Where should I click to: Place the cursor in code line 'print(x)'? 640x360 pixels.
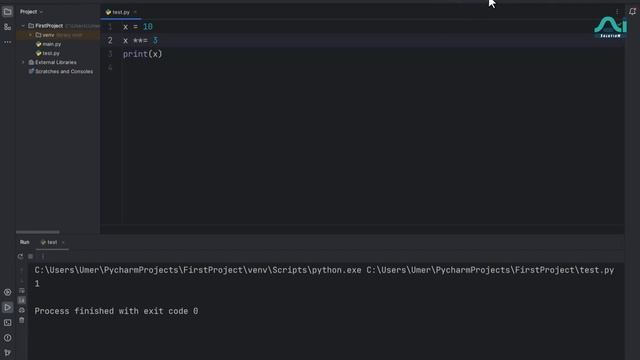click(x=142, y=54)
